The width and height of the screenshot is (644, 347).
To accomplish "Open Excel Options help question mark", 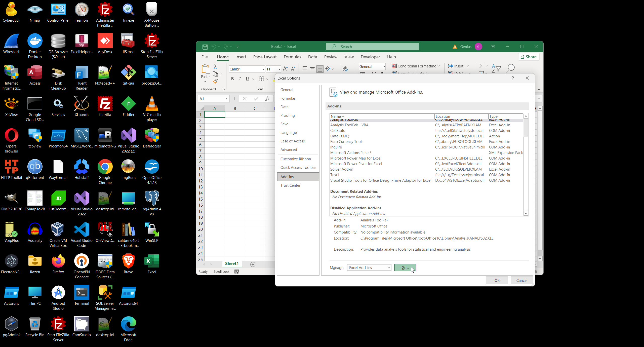I will click(x=513, y=78).
